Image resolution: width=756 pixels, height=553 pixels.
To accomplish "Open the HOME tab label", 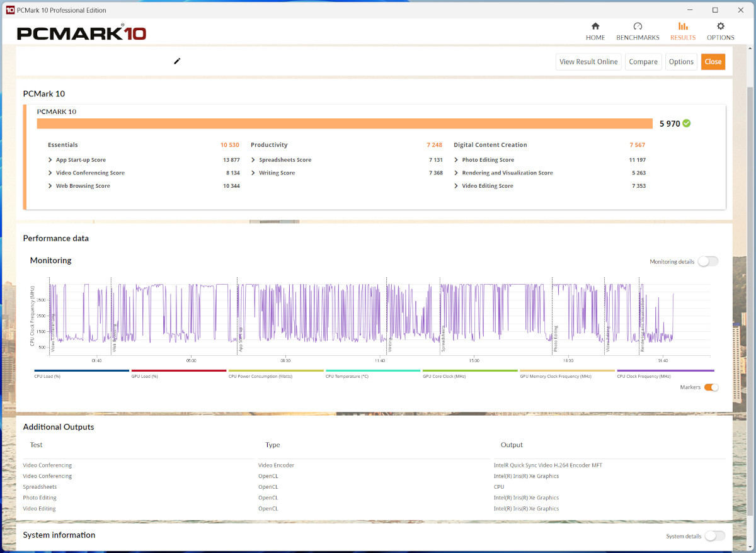I will (595, 38).
